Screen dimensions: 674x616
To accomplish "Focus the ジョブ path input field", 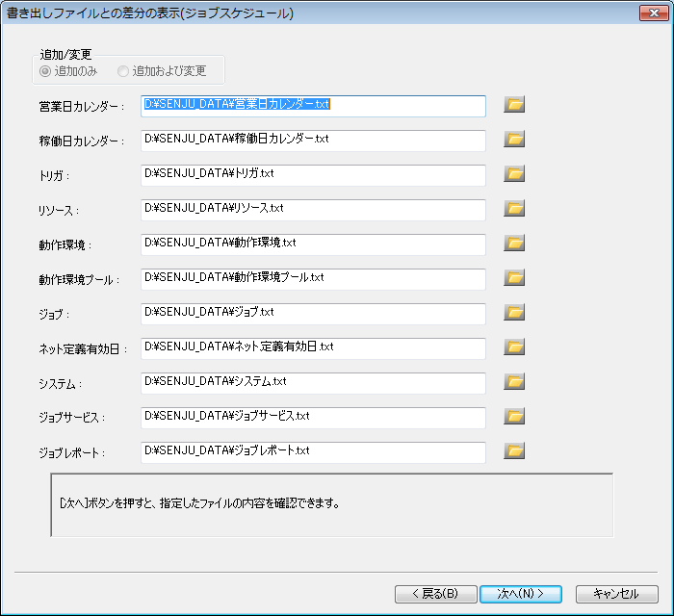I will tap(313, 314).
